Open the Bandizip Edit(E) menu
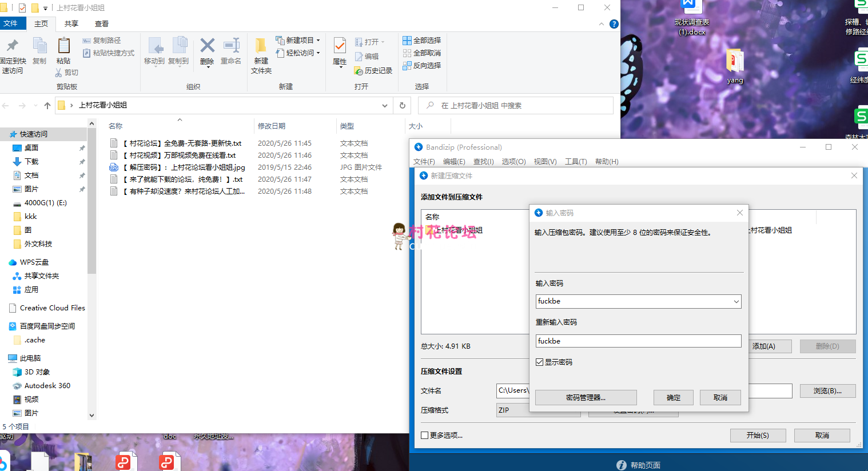The width and height of the screenshot is (868, 471). point(454,162)
